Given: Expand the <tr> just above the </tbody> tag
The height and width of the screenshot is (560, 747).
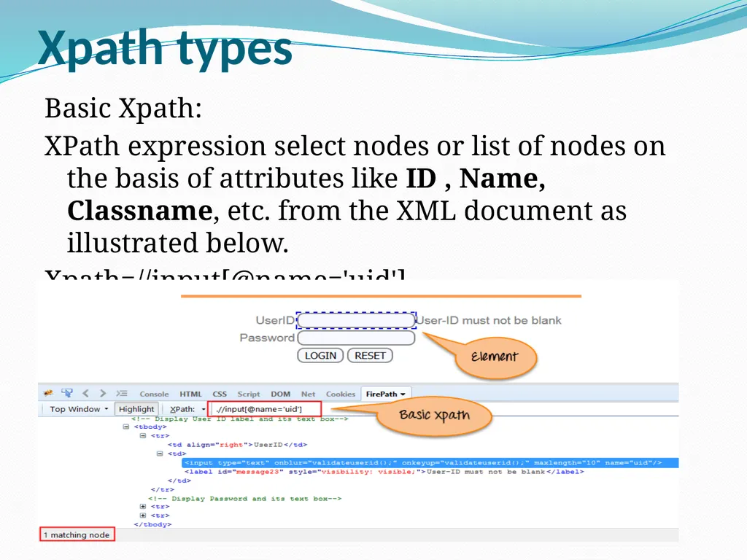Looking at the screenshot, I should tap(143, 516).
